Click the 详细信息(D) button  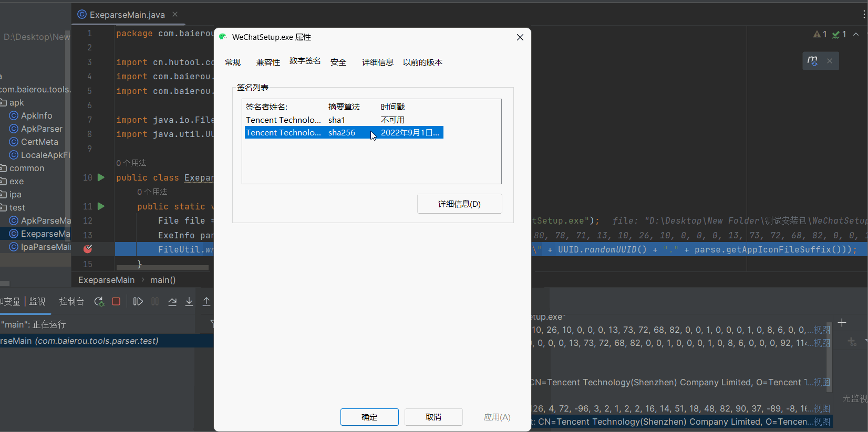(x=459, y=204)
